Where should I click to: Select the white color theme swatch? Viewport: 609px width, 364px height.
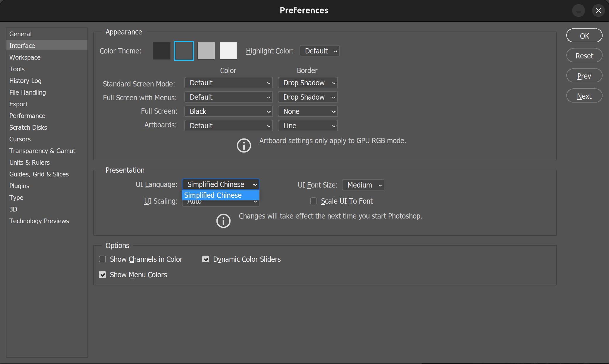pos(228,51)
